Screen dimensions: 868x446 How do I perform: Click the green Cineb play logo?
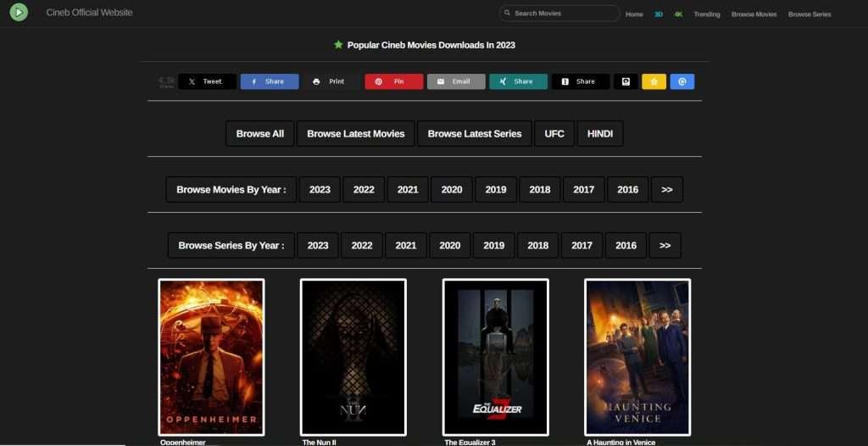pos(19,12)
